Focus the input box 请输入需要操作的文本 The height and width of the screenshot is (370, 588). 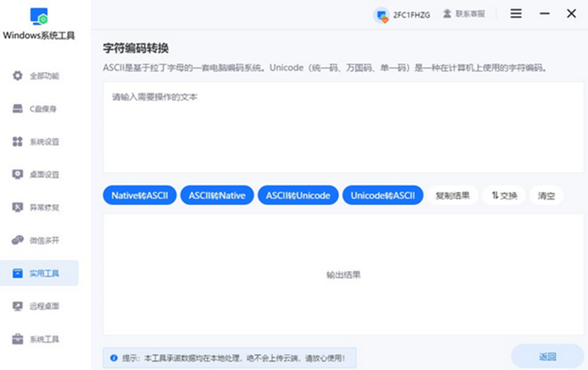343,128
